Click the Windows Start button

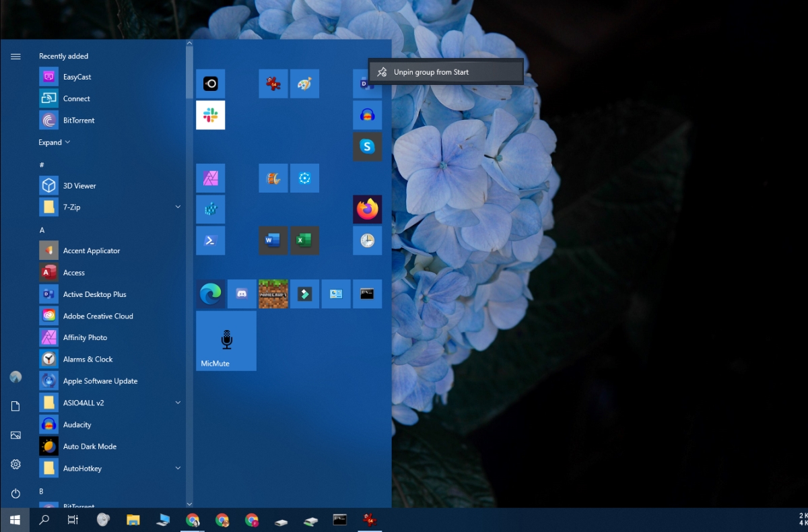click(15, 520)
